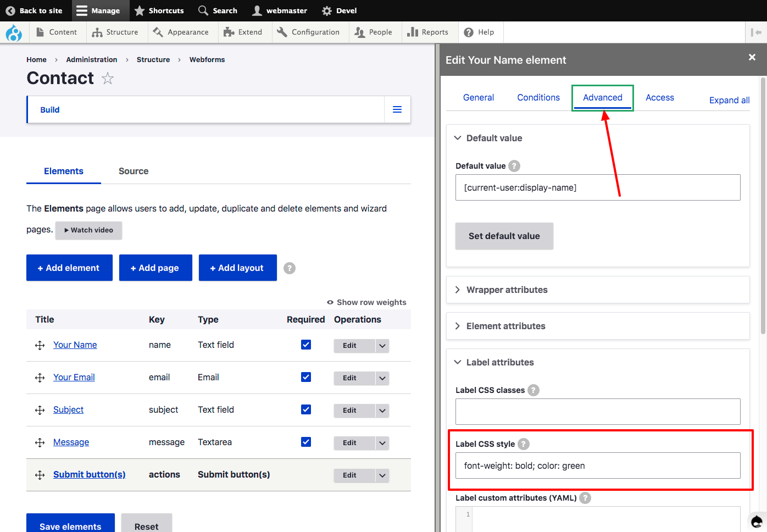Uncheck Required for Your Name element
767x532 pixels.
306,345
